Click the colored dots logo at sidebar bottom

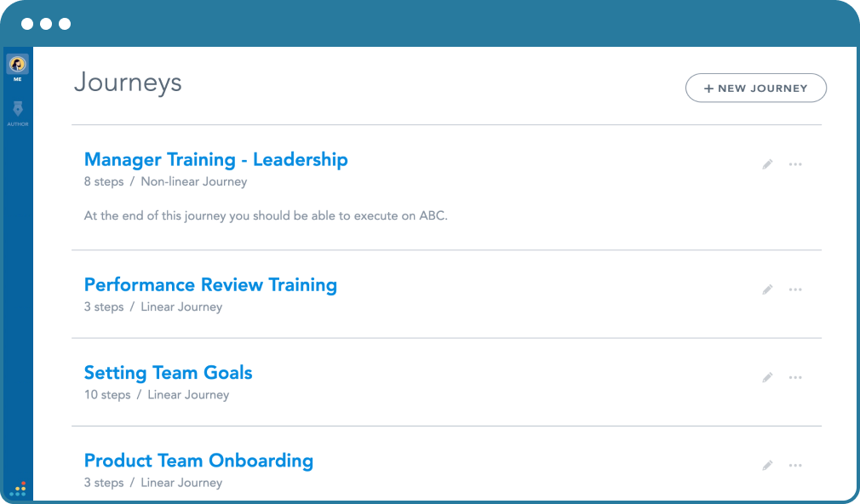pos(18,489)
